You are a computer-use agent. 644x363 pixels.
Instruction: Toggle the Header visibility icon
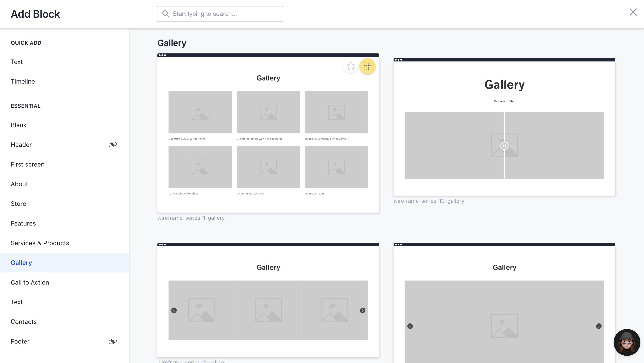pyautogui.click(x=112, y=145)
